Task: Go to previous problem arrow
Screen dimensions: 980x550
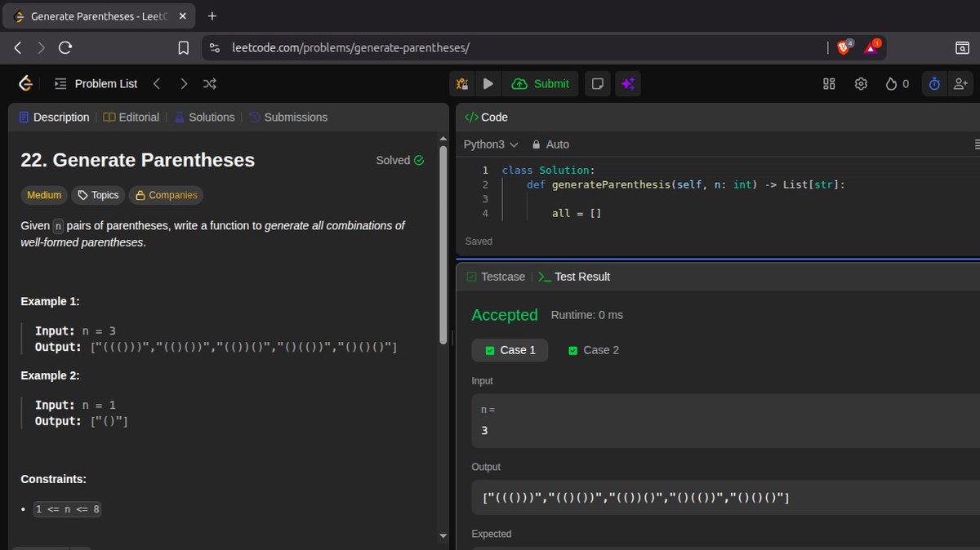Action: coord(157,83)
